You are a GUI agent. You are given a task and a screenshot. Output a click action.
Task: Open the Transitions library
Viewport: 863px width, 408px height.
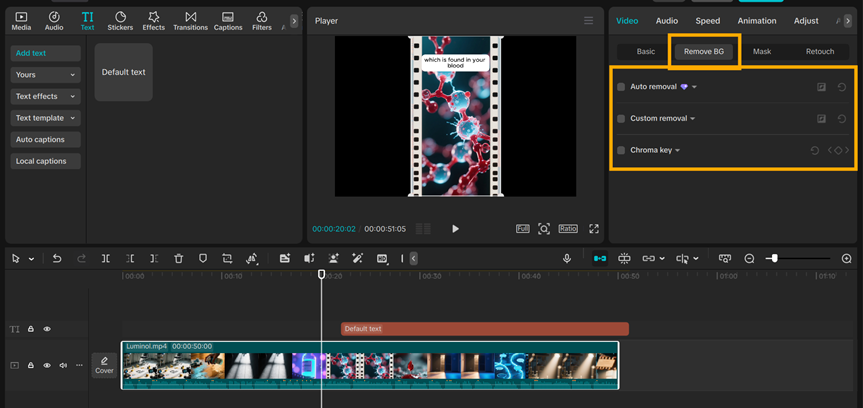click(x=190, y=21)
